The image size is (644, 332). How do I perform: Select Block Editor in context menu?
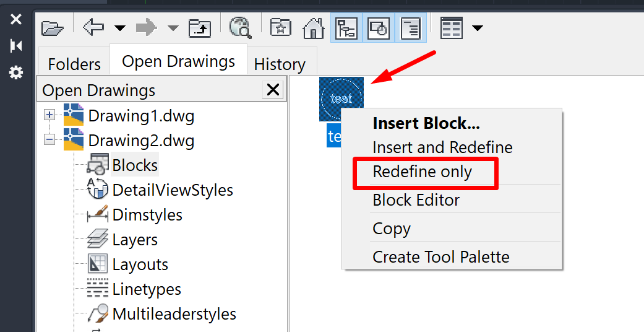416,200
